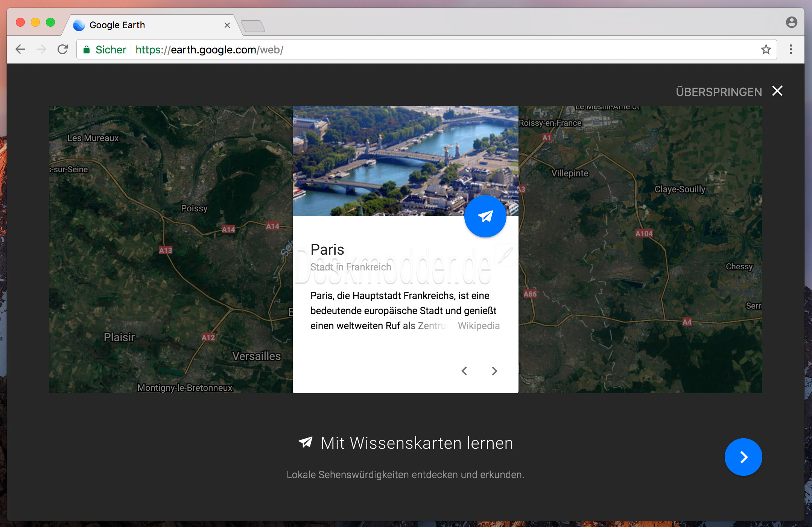The height and width of the screenshot is (527, 812).
Task: Advance tutorial with the blue arrow button
Action: [x=743, y=457]
